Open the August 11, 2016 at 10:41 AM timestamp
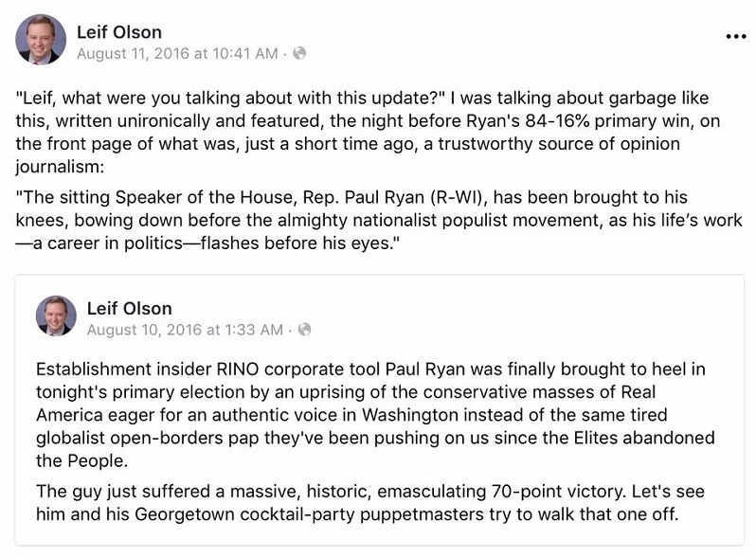Viewport: 756px width, 558px height. coord(177,54)
